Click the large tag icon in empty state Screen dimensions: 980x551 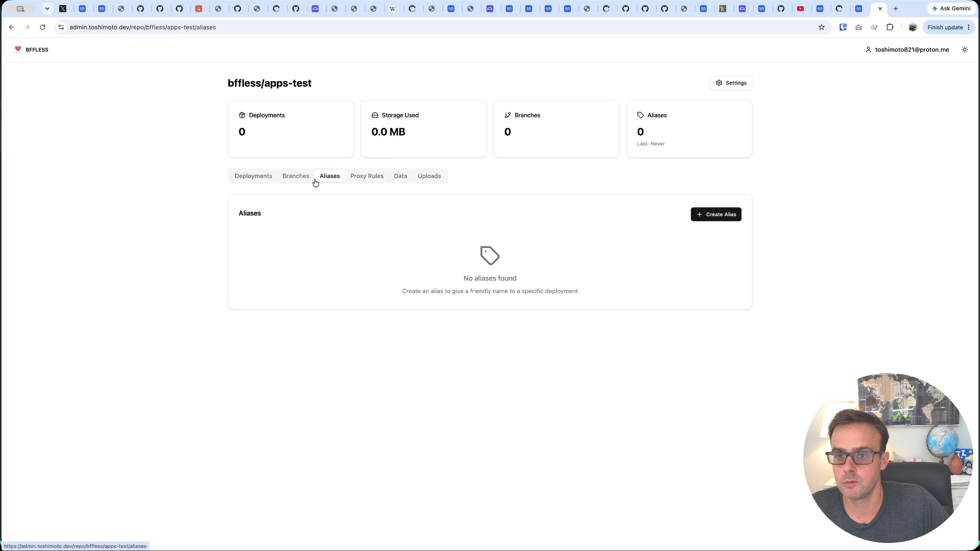tap(490, 255)
